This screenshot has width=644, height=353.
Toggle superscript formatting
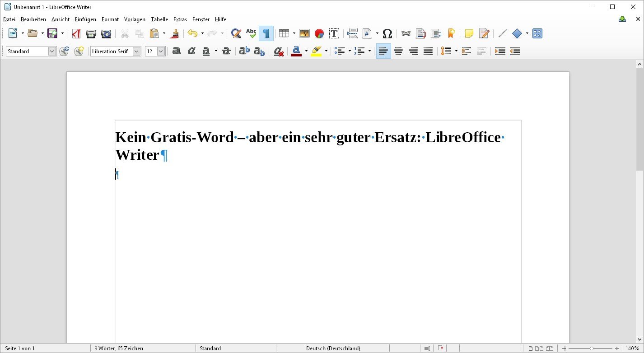click(244, 51)
